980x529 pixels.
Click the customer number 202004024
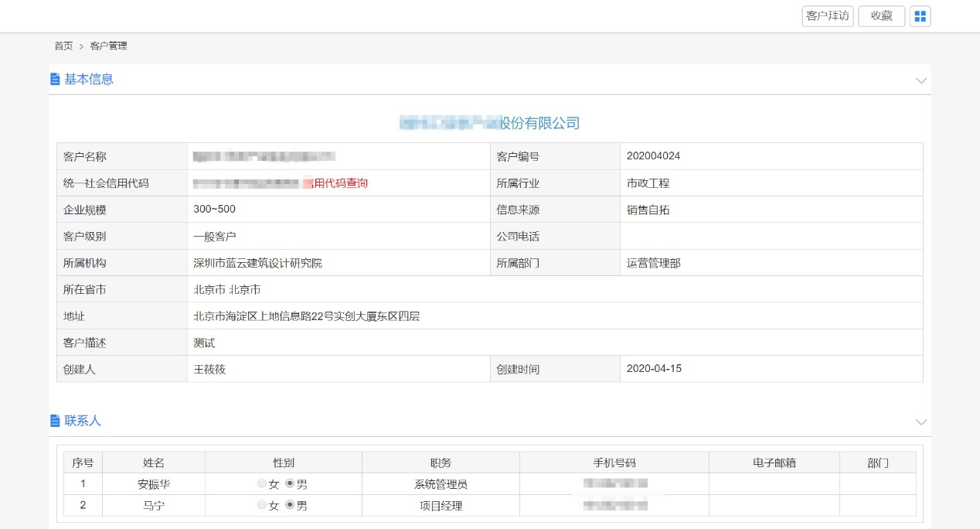(653, 156)
